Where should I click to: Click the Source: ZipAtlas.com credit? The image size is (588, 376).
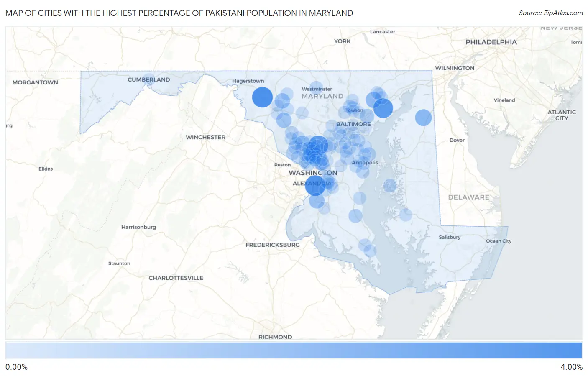point(551,13)
